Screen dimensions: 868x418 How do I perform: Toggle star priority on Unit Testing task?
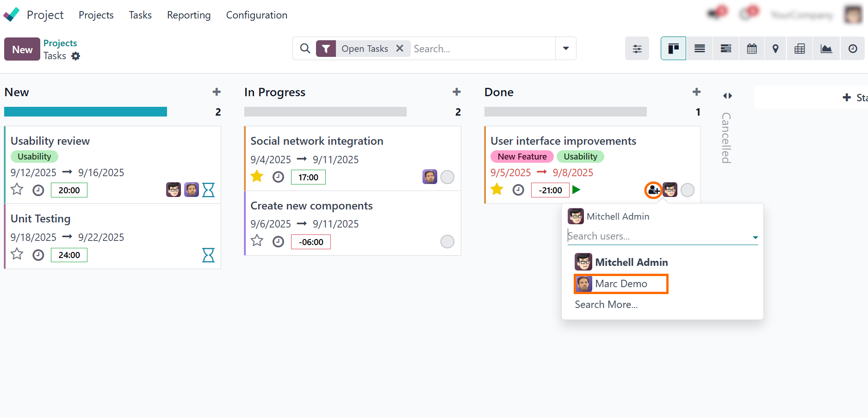coord(17,255)
